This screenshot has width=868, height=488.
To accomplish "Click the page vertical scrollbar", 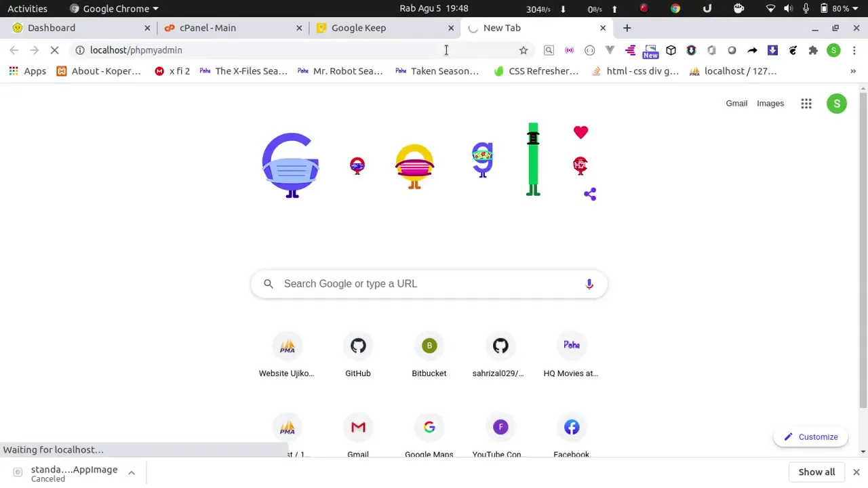I will pyautogui.click(x=863, y=251).
